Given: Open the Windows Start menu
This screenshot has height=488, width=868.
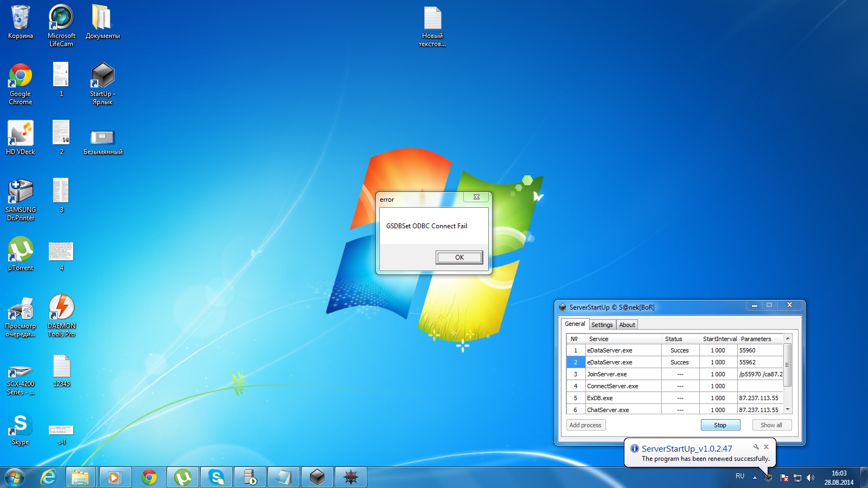Looking at the screenshot, I should pyautogui.click(x=15, y=477).
